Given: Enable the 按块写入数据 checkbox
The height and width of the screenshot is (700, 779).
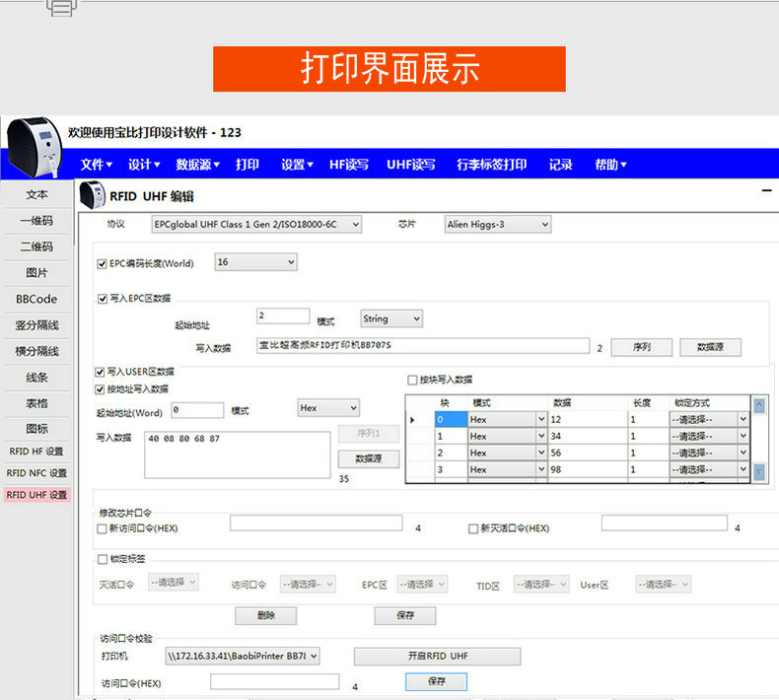Looking at the screenshot, I should [x=412, y=380].
